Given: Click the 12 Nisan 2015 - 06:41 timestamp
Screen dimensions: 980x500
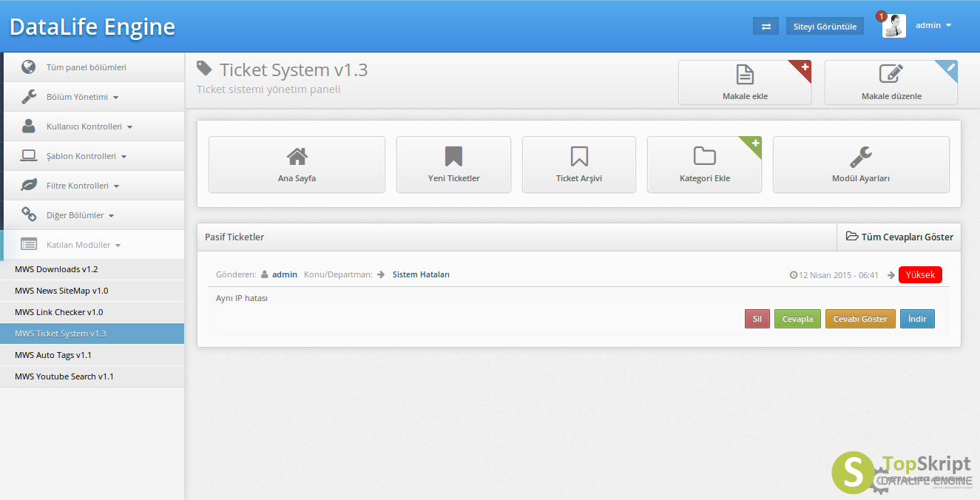Looking at the screenshot, I should tap(839, 275).
